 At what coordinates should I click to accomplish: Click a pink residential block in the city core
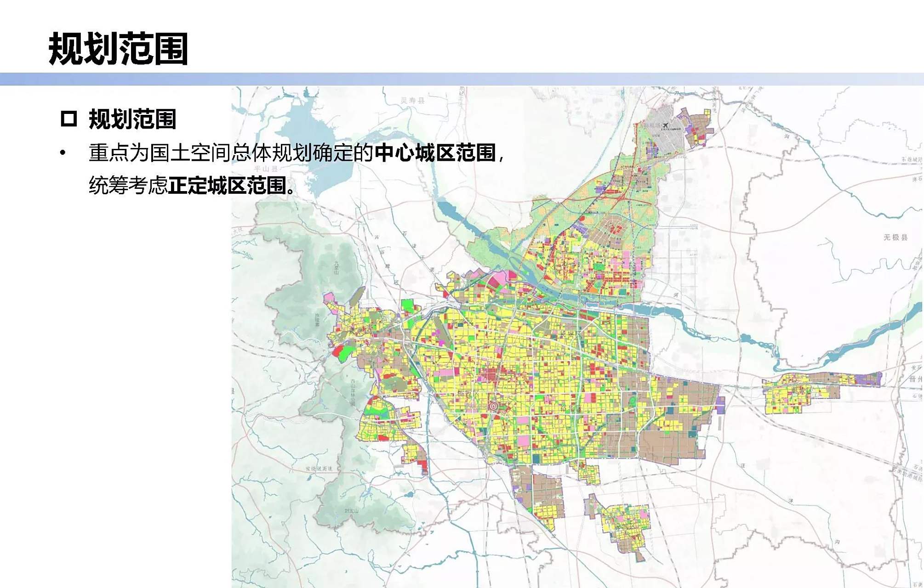pyautogui.click(x=588, y=397)
